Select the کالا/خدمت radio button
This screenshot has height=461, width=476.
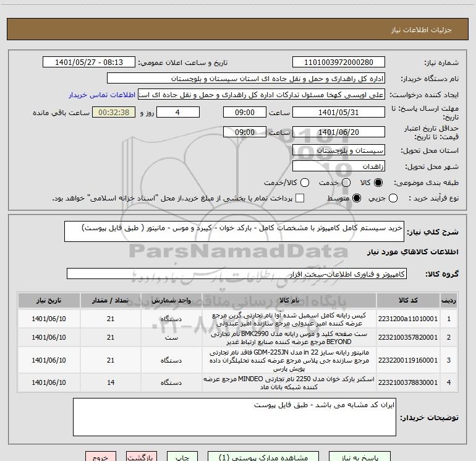tap(305, 183)
